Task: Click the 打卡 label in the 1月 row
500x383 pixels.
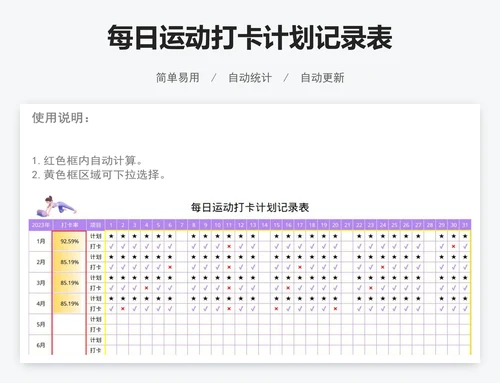Action: [96, 247]
